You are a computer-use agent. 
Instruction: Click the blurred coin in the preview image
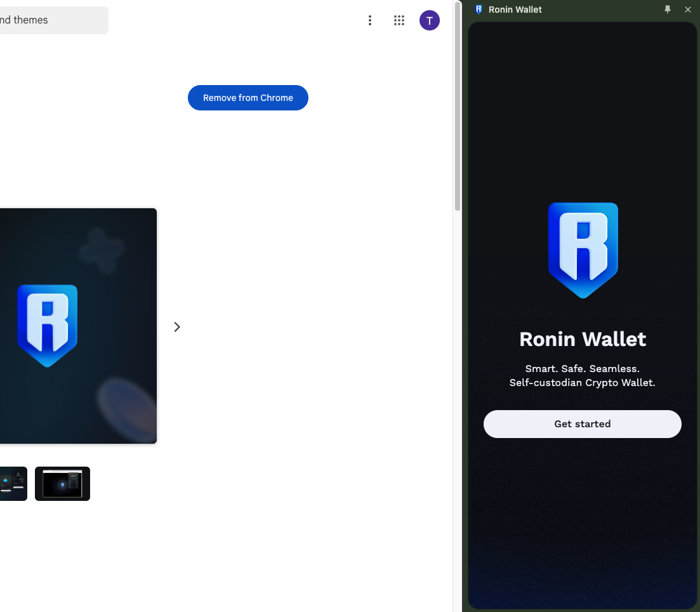127,406
